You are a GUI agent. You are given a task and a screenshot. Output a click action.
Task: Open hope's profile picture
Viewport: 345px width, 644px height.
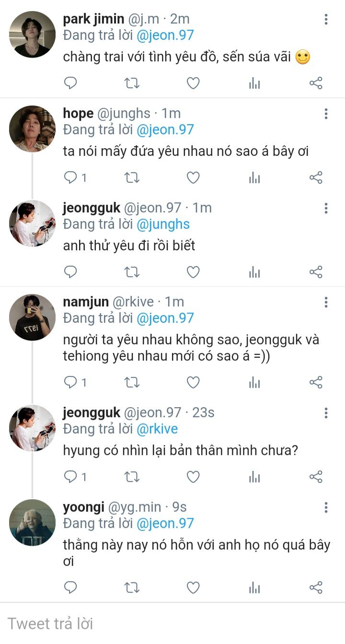point(32,129)
